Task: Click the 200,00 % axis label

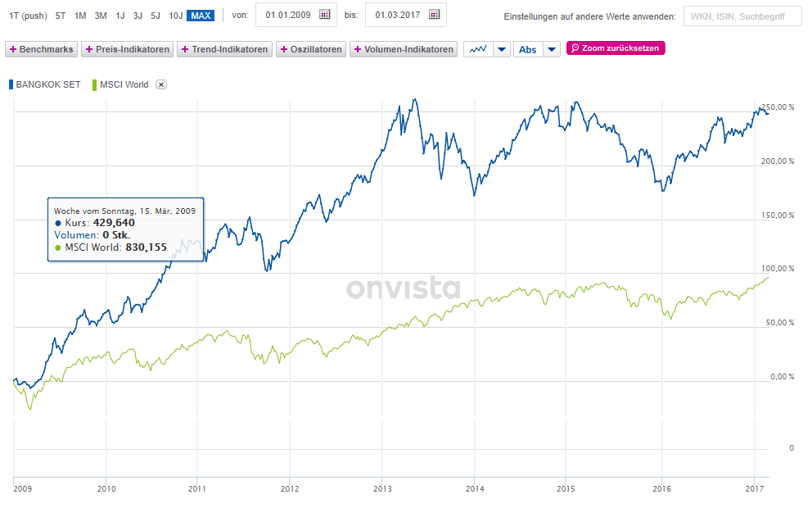Action: [778, 161]
